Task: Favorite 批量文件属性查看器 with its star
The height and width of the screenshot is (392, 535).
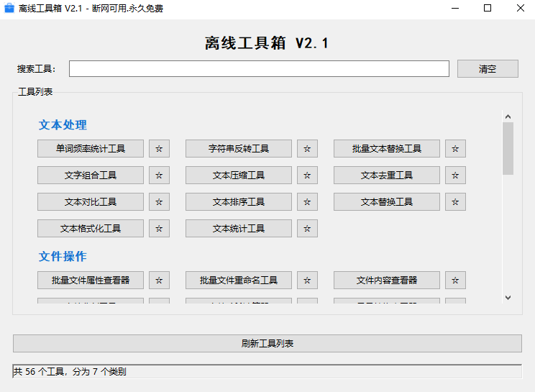Action: coord(159,280)
